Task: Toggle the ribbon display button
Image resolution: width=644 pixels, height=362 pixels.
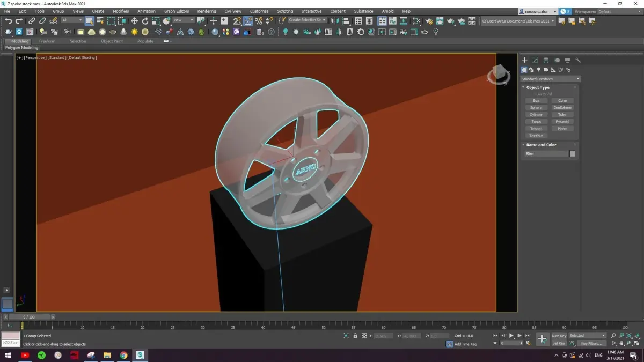Action: pos(382,20)
